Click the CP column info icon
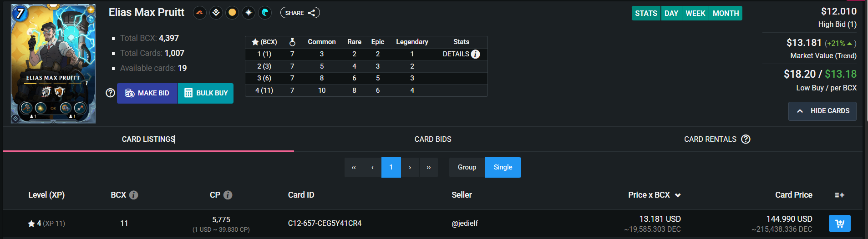868x239 pixels. (228, 195)
